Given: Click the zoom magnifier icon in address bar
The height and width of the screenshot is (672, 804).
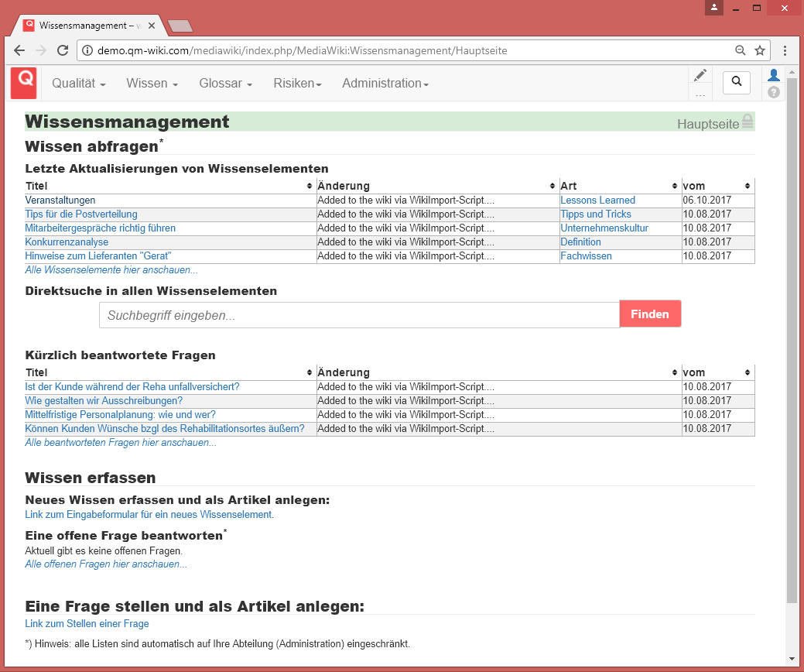Looking at the screenshot, I should point(741,51).
